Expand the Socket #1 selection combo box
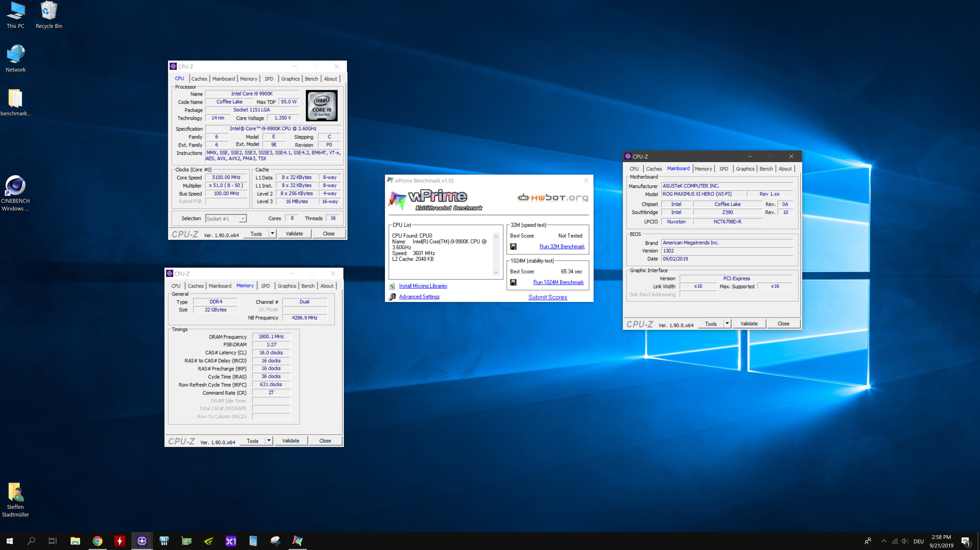The image size is (980, 550). coord(226,219)
